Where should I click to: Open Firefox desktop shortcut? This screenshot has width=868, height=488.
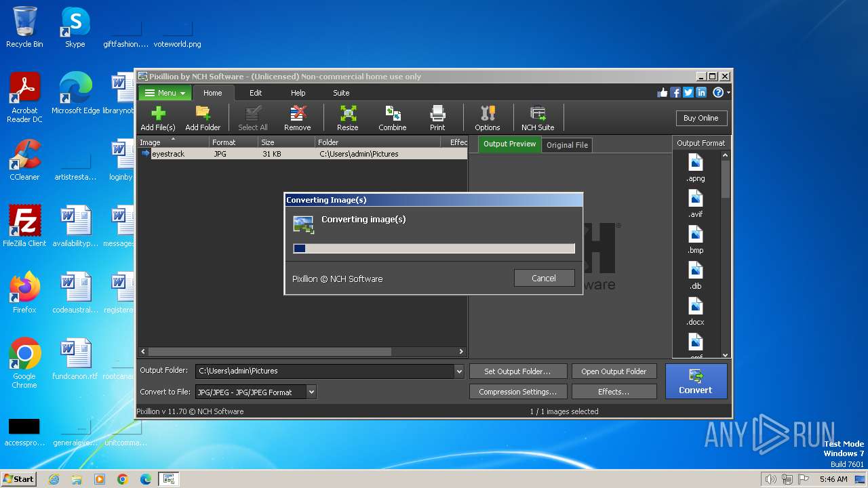24,293
